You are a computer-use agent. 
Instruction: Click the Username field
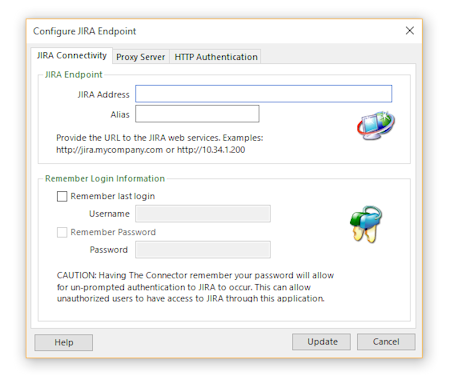[x=203, y=214]
